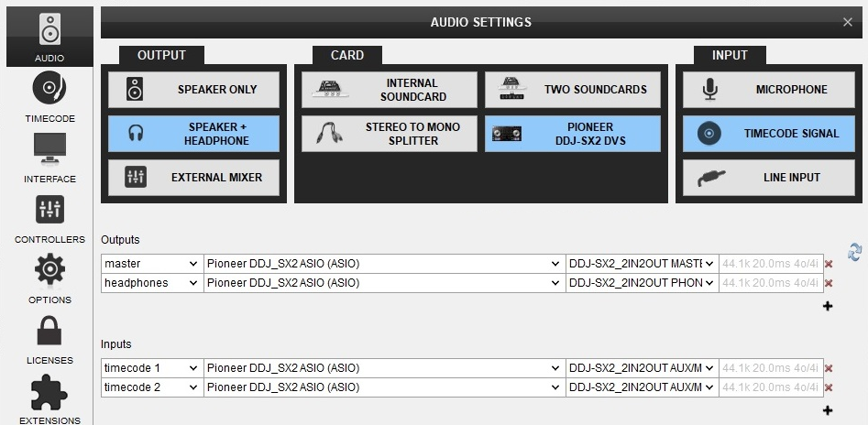Open Interface settings monitor icon
868x425 pixels.
pyautogui.click(x=49, y=147)
